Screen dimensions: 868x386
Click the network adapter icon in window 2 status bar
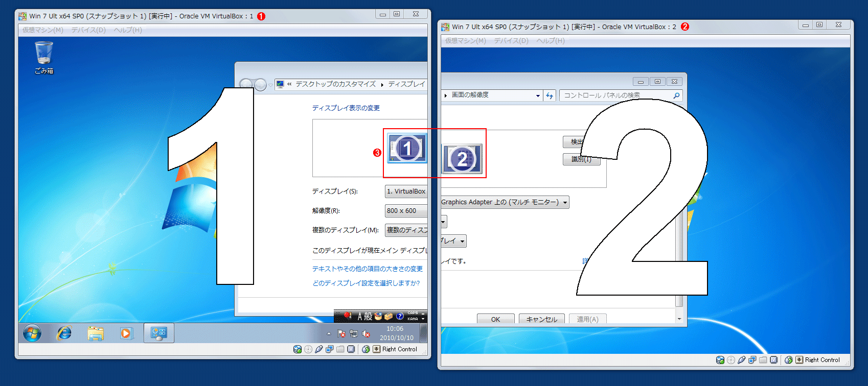752,360
